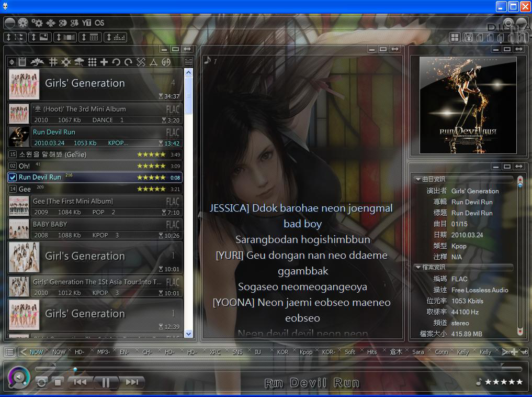Collapse the 檔案資訊 section

[x=418, y=267]
